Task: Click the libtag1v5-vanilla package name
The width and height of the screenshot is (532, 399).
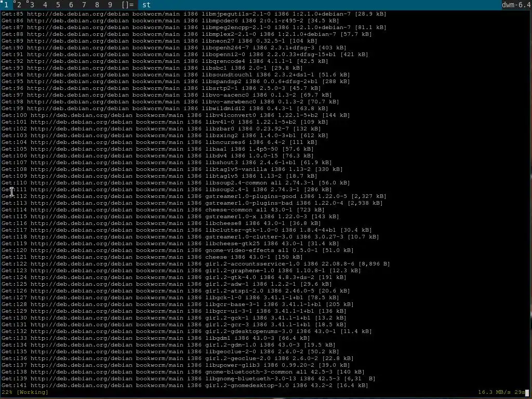Action: click(236, 169)
